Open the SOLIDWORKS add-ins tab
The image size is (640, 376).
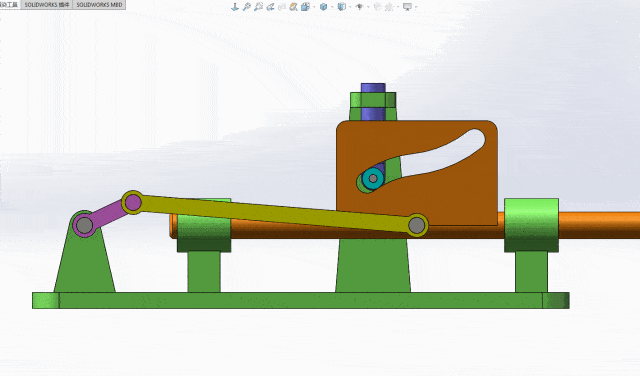pos(47,4)
